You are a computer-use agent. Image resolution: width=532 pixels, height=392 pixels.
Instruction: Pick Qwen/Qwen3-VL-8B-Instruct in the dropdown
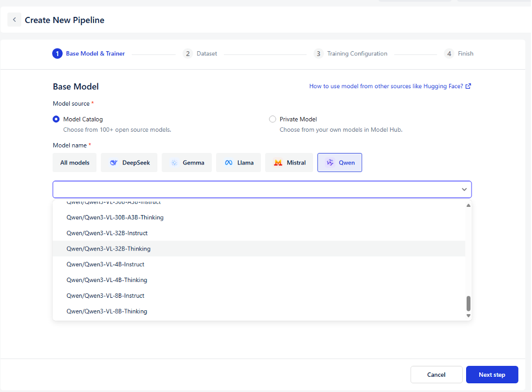[105, 296]
